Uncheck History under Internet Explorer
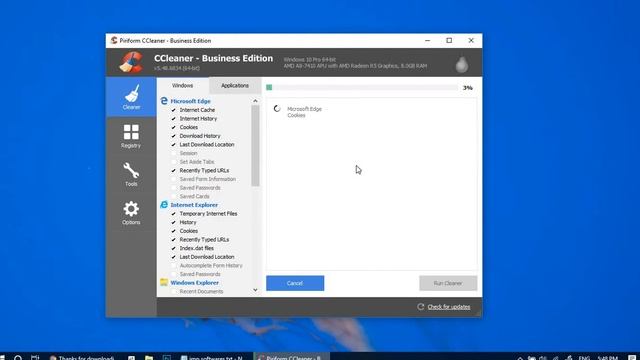Viewport: 640px width, 360px height. [x=173, y=222]
